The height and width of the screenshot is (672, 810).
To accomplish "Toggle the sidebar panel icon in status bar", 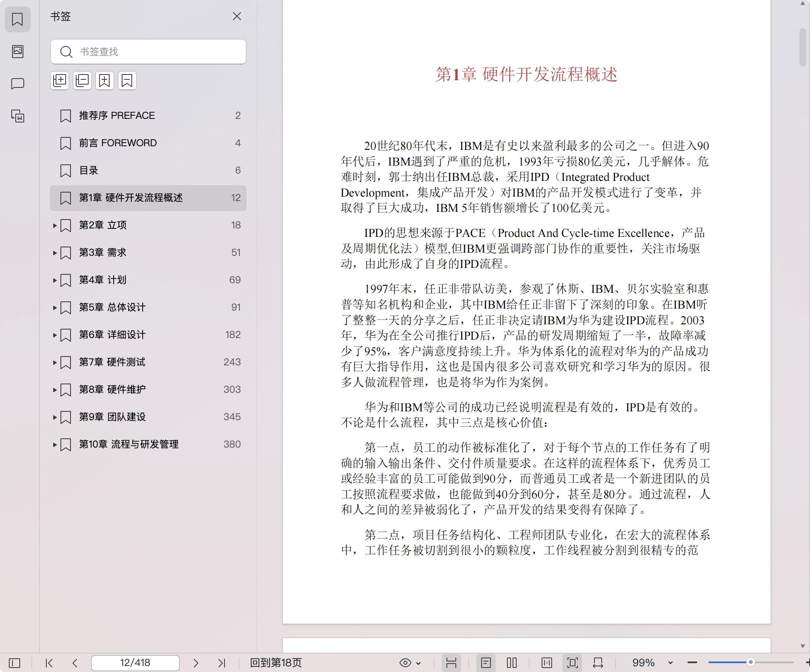I will click(x=15, y=663).
